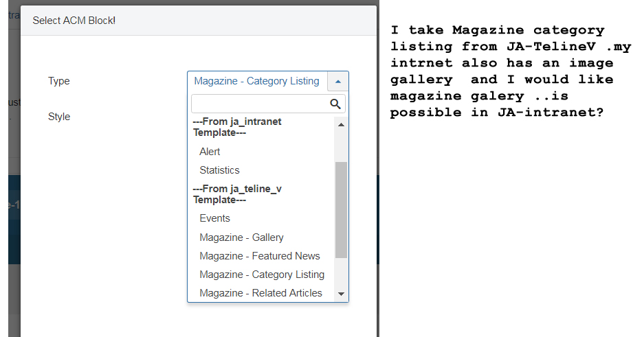Click the From ja_intranet Template group header

[237, 127]
